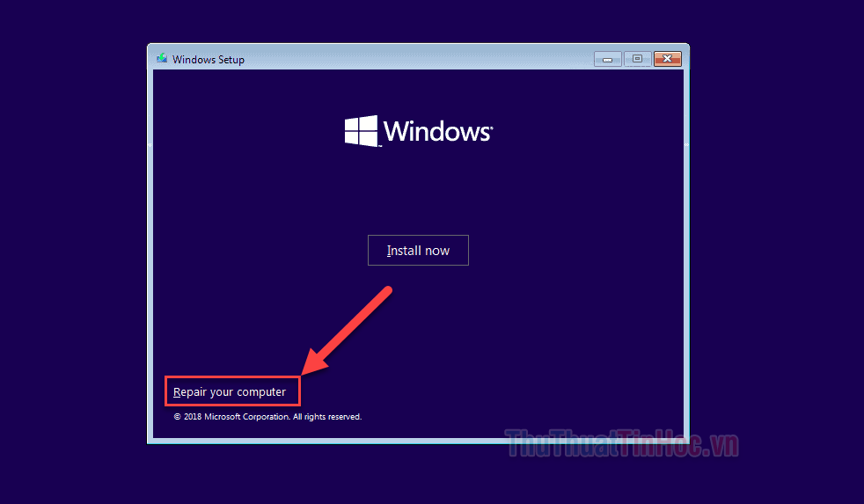
Task: Close the Windows Setup window
Action: point(668,59)
